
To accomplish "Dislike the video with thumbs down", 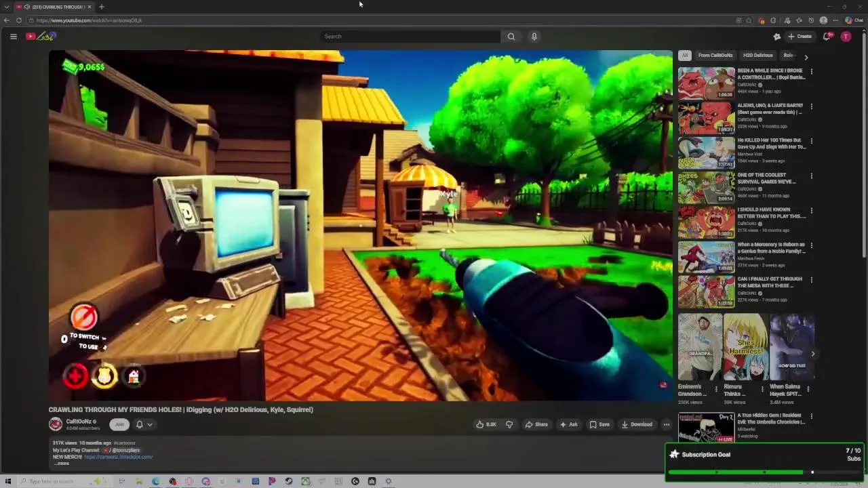I will [x=509, y=424].
